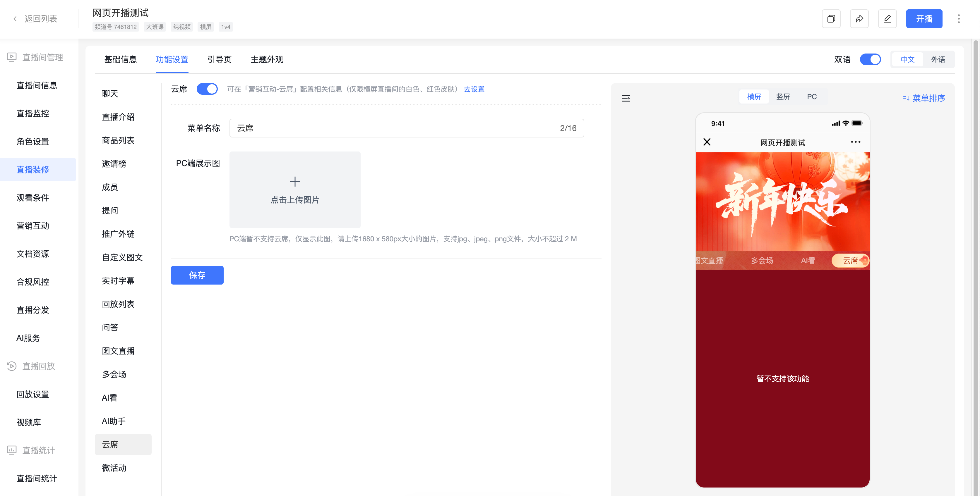The width and height of the screenshot is (980, 496).
Task: Open 文档资源 in the sidebar
Action: click(x=33, y=254)
